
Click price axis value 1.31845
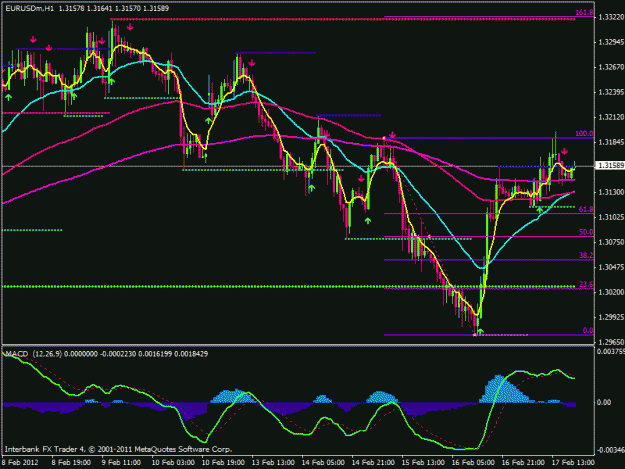(x=611, y=142)
